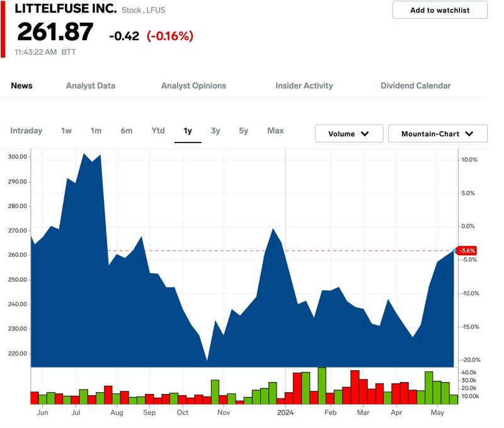The width and height of the screenshot is (504, 428).
Task: Open the Volume dropdown
Action: click(x=350, y=134)
